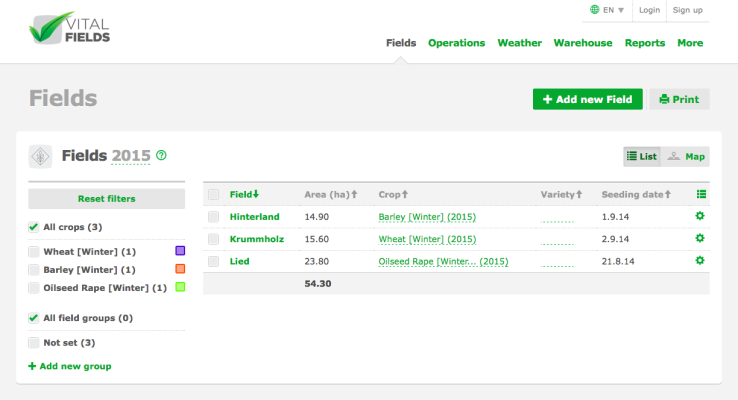The height and width of the screenshot is (400, 738).
Task: Open Wheat [Winter] (2015) crop link
Action: pos(427,239)
